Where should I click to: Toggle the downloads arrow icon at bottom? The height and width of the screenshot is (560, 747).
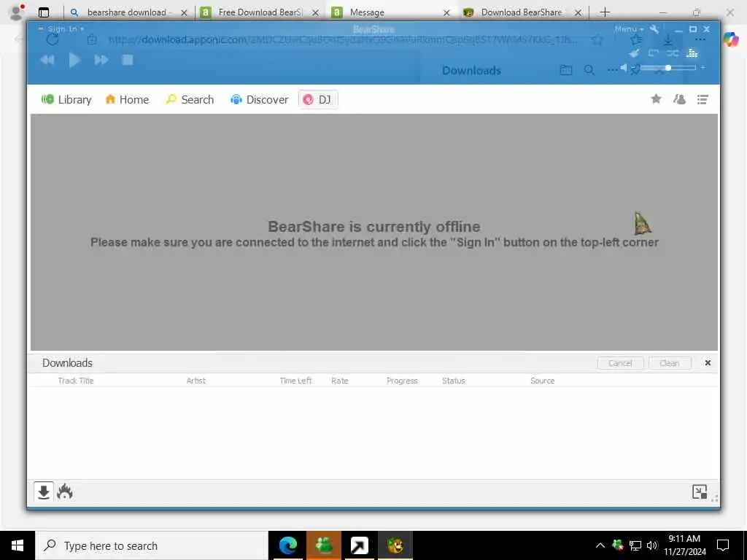[43, 492]
